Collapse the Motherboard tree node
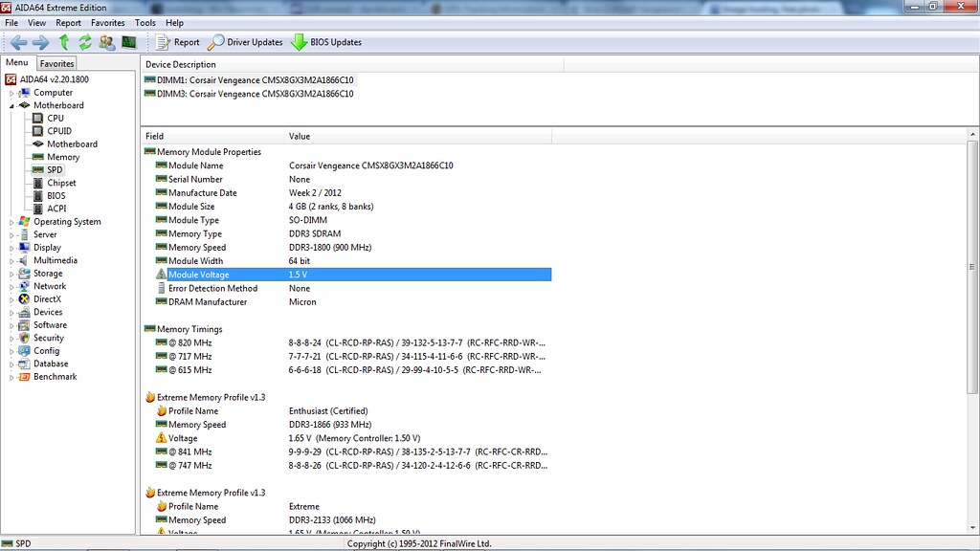980x551 pixels. coord(11,106)
